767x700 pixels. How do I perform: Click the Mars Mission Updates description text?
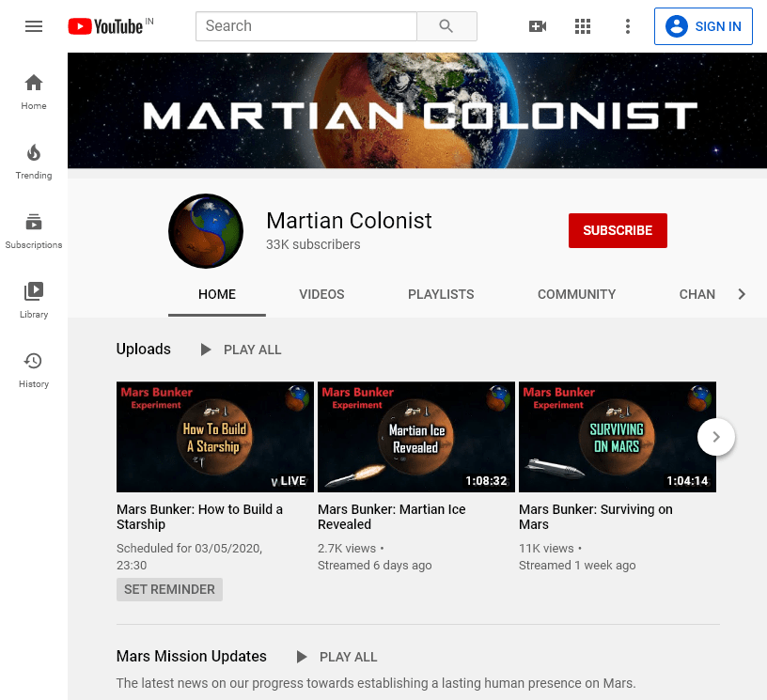tap(376, 683)
